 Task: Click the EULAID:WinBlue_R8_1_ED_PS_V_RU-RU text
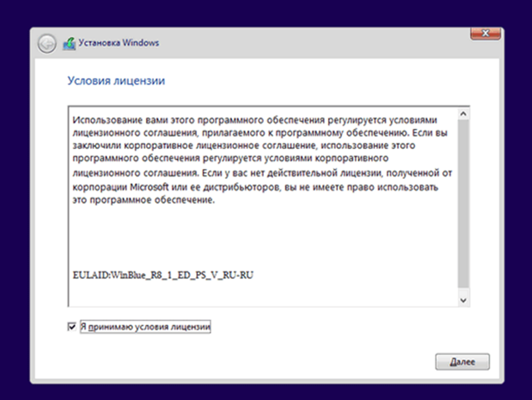click(x=163, y=275)
